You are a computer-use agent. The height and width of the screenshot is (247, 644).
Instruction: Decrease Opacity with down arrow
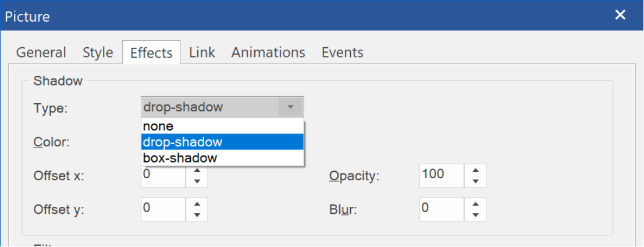(475, 181)
